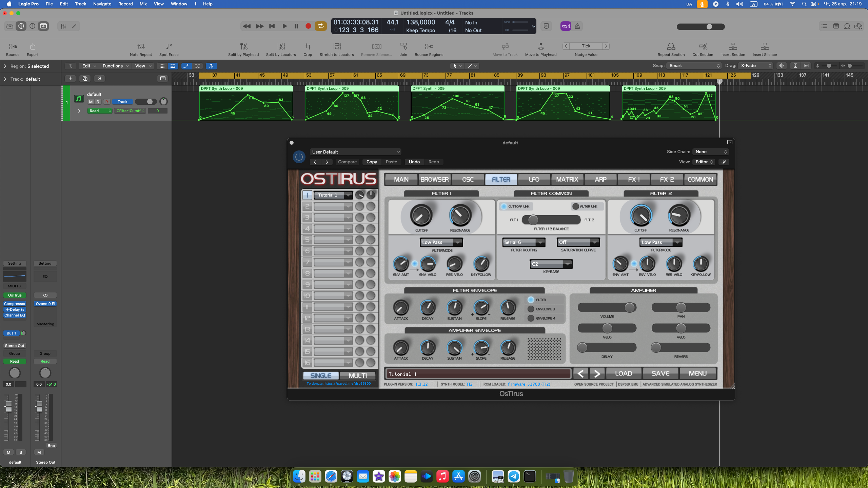Open the Serial 6 filter routing dropdown
This screenshot has height=488, width=868.
[x=524, y=242]
